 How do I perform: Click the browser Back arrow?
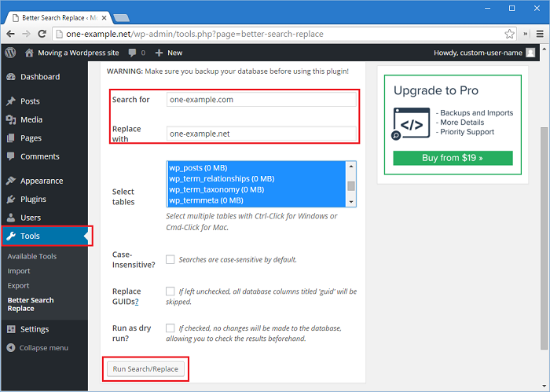point(10,34)
